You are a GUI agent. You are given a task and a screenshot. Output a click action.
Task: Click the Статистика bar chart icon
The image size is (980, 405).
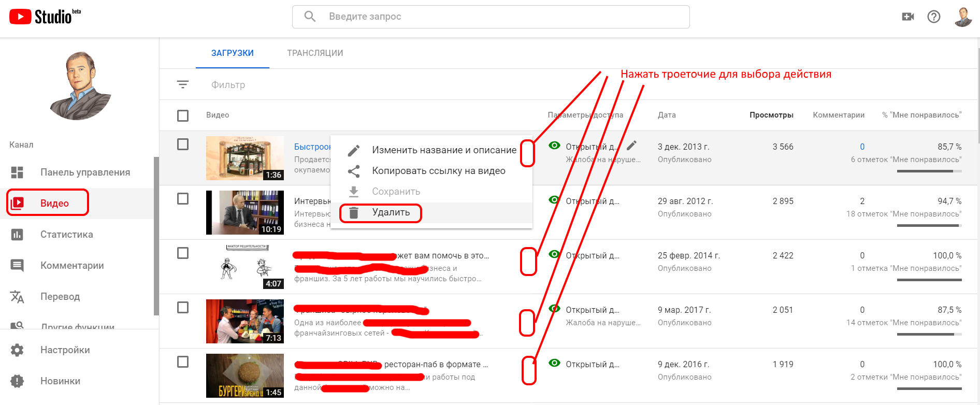pyautogui.click(x=17, y=235)
